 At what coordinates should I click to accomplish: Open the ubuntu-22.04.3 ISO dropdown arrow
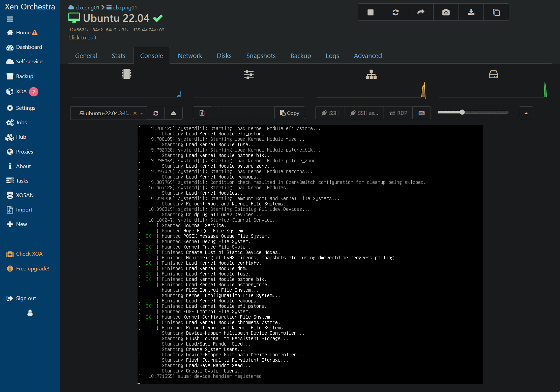point(142,113)
